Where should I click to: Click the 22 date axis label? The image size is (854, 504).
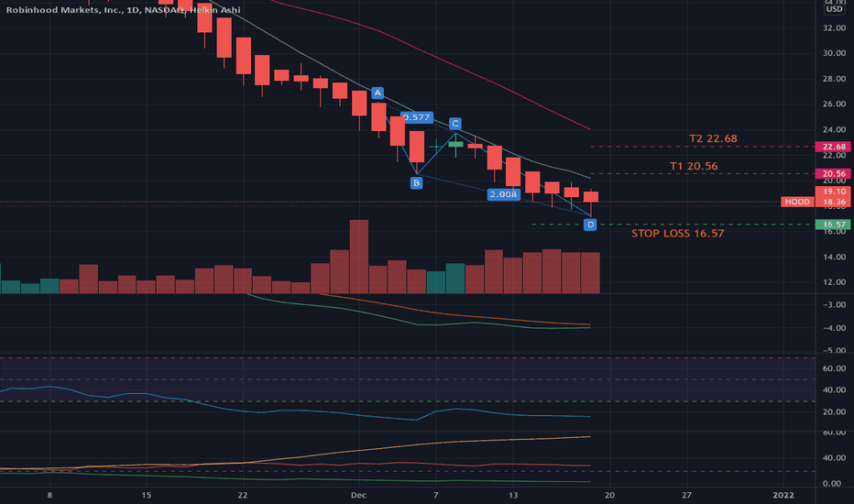point(243,495)
